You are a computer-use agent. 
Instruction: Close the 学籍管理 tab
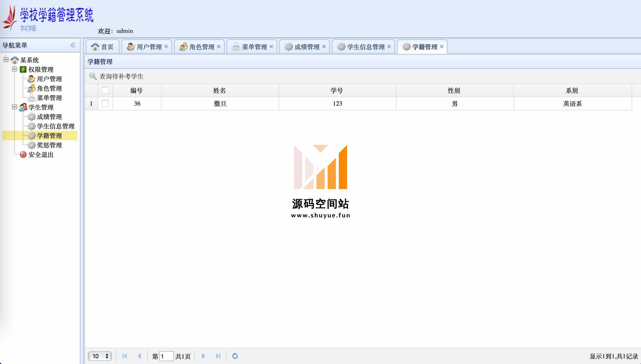tap(442, 46)
